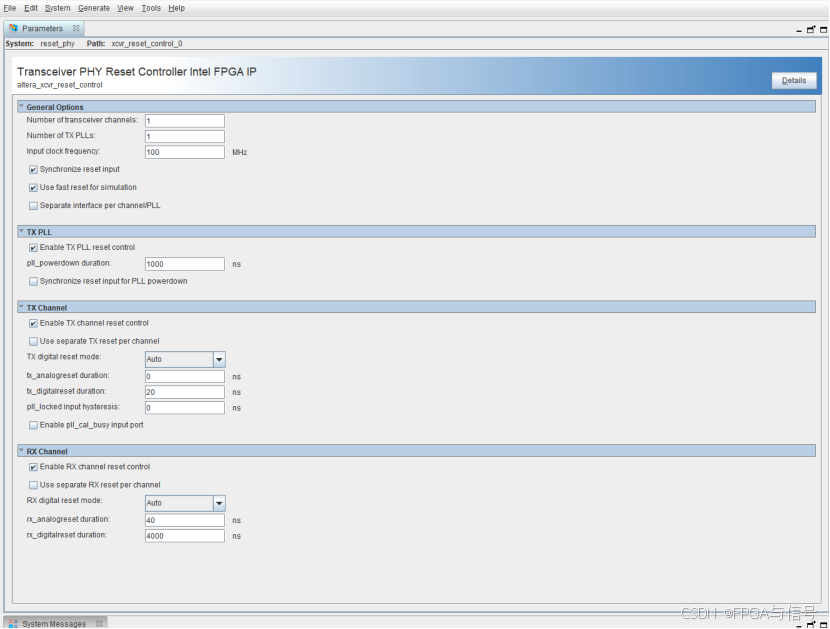This screenshot has width=830, height=629.
Task: Enable pll_cal_busy input port
Action: point(33,424)
